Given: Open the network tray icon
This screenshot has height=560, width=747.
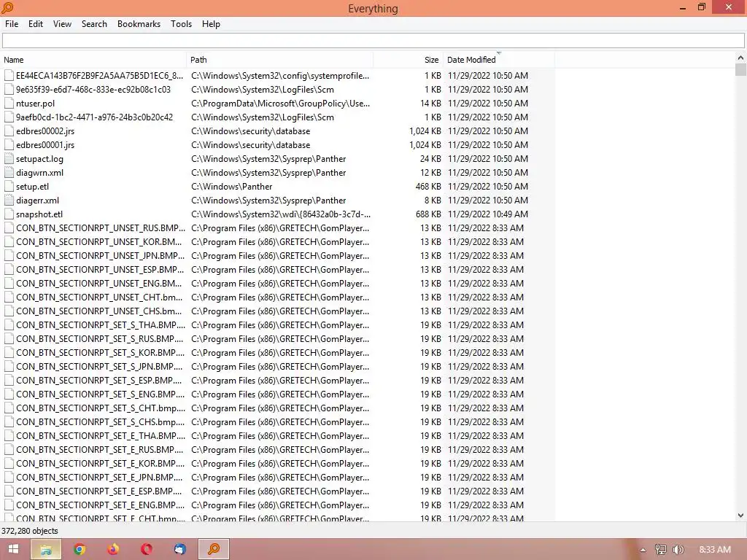Looking at the screenshot, I should [x=660, y=550].
